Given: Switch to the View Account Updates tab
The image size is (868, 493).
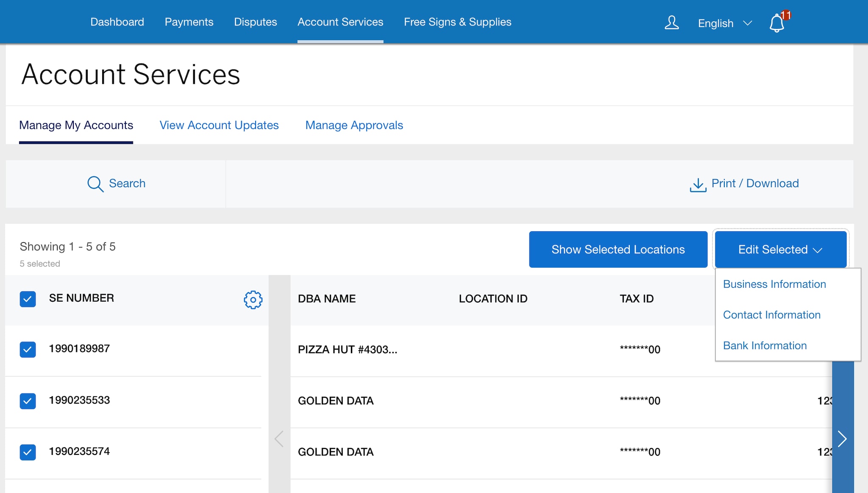Looking at the screenshot, I should tap(219, 125).
